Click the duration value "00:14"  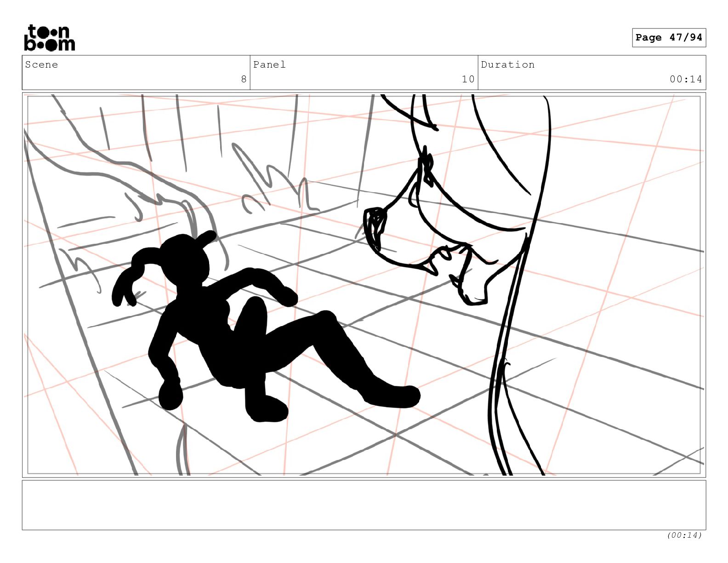(686, 79)
